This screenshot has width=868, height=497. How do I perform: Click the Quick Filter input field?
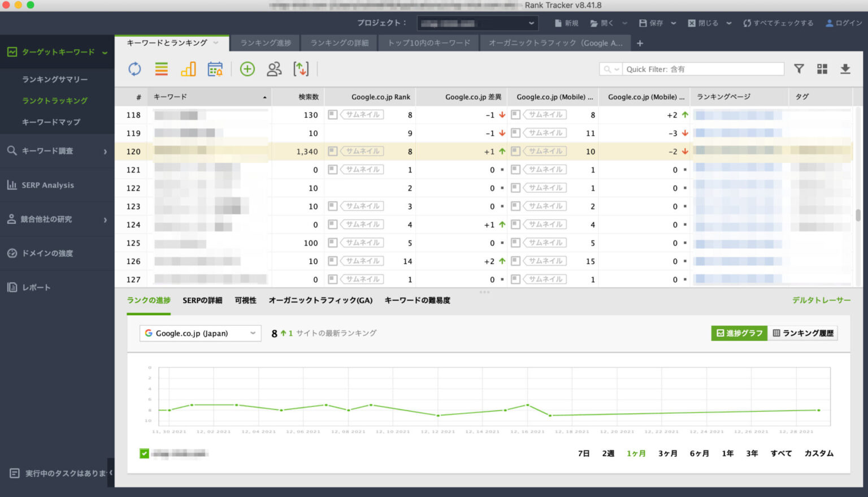pos(703,69)
